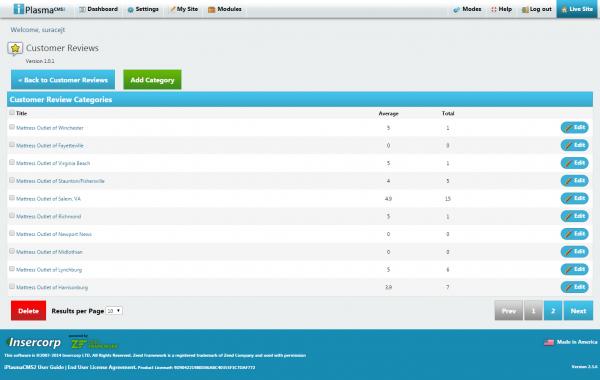Click the Average column header
Screen dimensions: 600x380
tap(388, 113)
